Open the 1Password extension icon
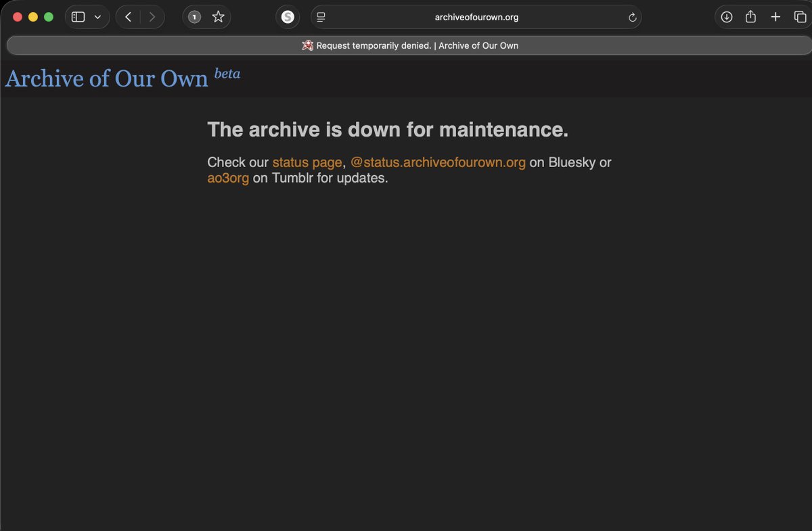This screenshot has width=812, height=531. 194,17
